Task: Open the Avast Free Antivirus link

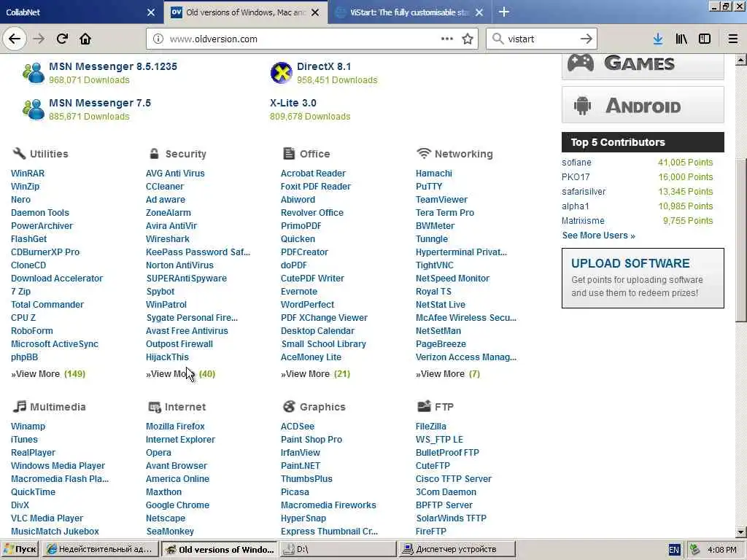Action: coord(187,331)
